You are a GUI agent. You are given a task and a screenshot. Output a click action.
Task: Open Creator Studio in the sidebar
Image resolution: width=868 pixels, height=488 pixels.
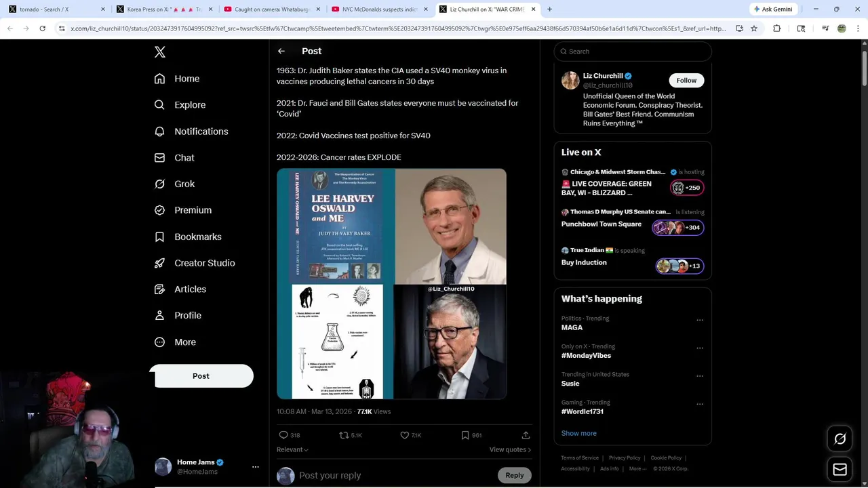tap(195, 263)
